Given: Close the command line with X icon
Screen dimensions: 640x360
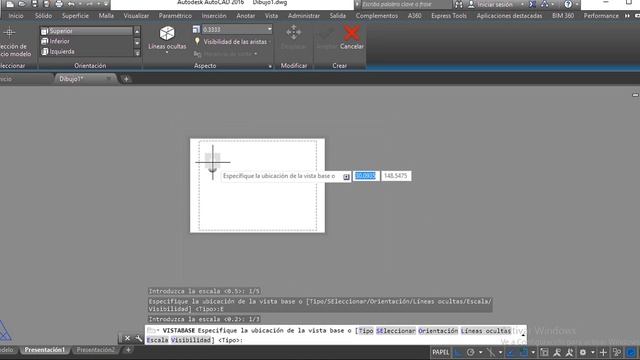Looking at the screenshot, I should (127, 338).
